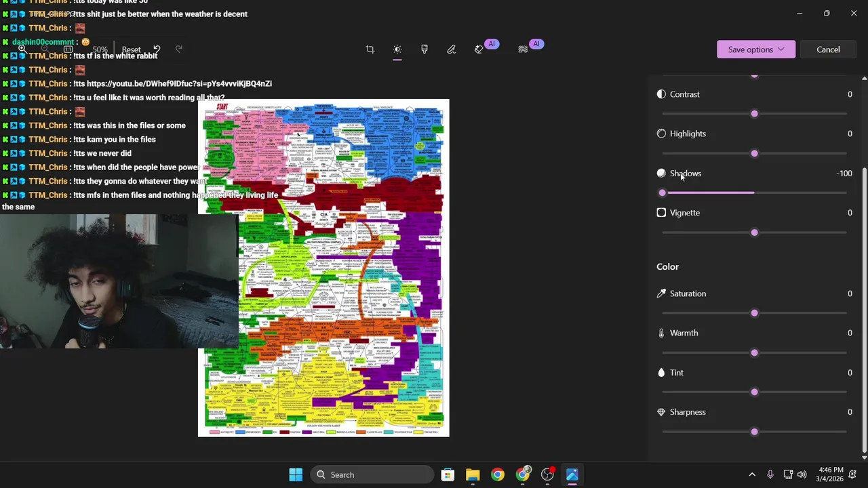Viewport: 868px width, 488px height.
Task: Click the 1:1 actual size icon
Action: pos(68,49)
